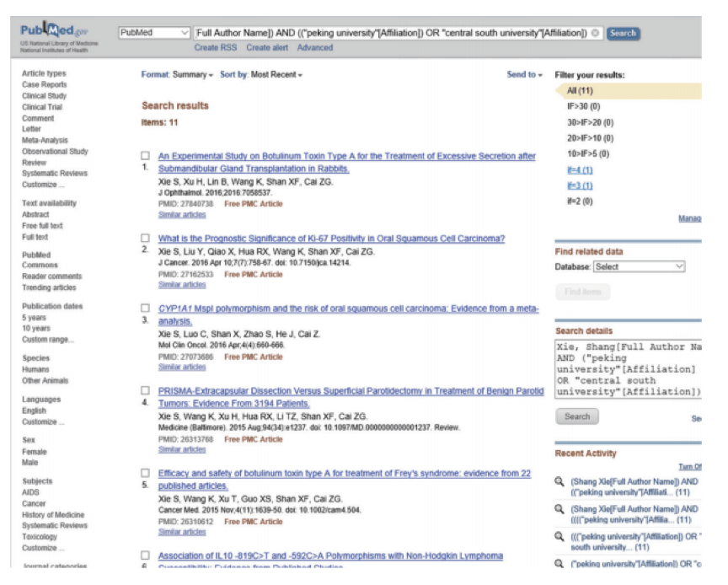Viewport: 728px width, 585px height.
Task: Open Botulinum Toxin Type A article title
Action: click(x=347, y=162)
